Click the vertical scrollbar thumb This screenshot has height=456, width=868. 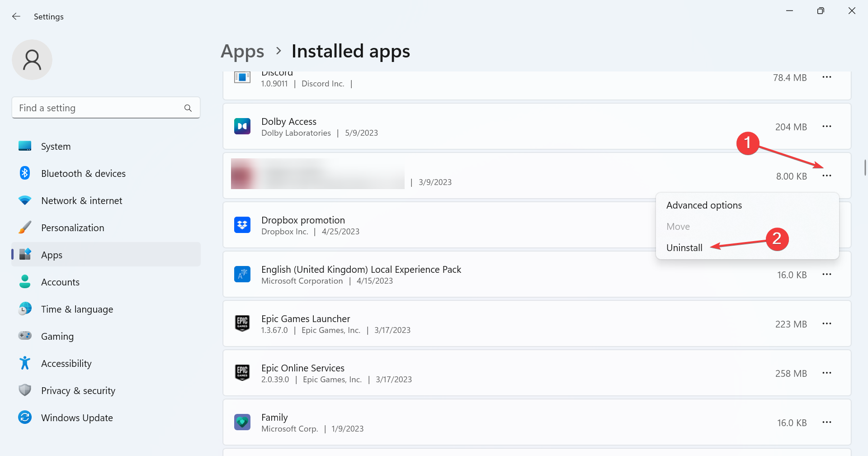click(x=865, y=167)
